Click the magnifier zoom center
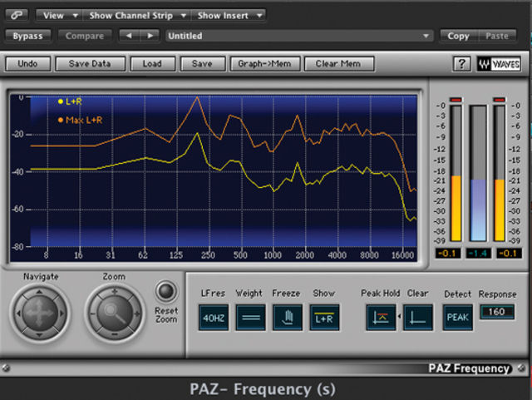 [x=115, y=314]
